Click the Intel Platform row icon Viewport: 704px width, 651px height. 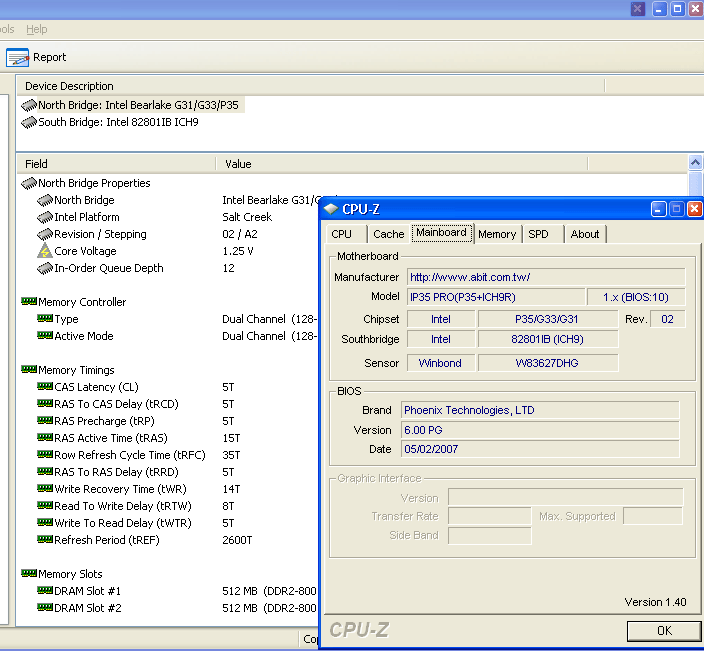(45, 218)
